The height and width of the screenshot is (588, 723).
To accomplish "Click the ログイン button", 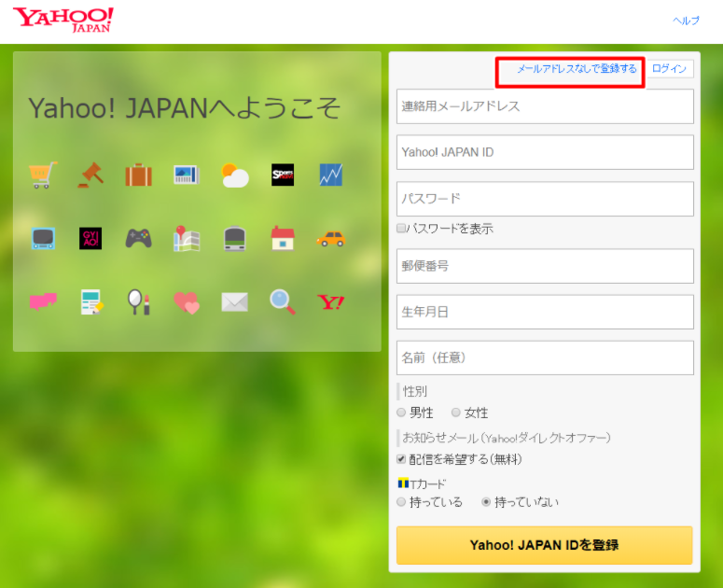I will [x=669, y=69].
